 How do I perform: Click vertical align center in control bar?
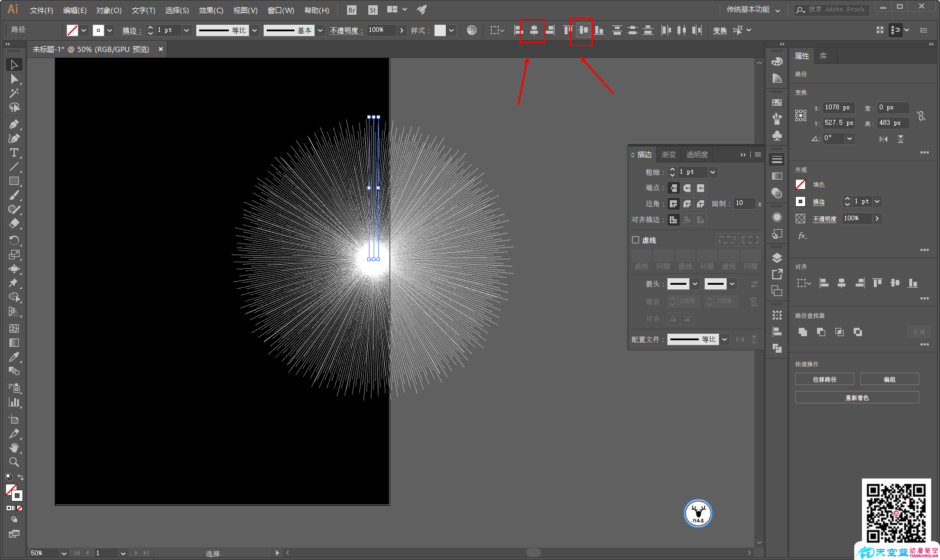click(x=584, y=30)
